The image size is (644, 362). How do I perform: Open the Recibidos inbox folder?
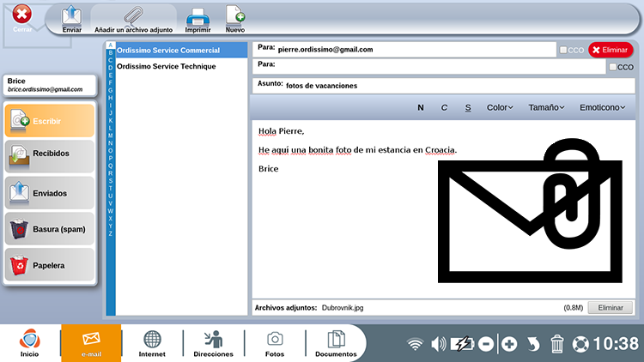49,156
